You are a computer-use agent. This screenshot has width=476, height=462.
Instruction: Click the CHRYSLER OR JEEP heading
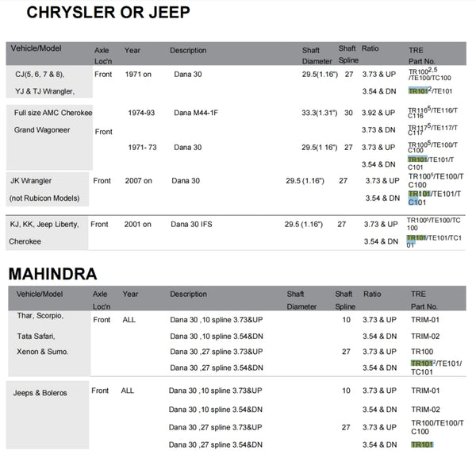[108, 13]
